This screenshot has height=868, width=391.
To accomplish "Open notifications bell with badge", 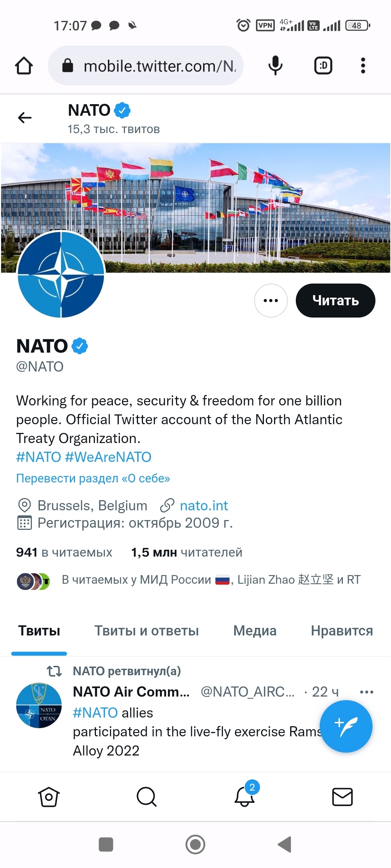I will coord(245,796).
